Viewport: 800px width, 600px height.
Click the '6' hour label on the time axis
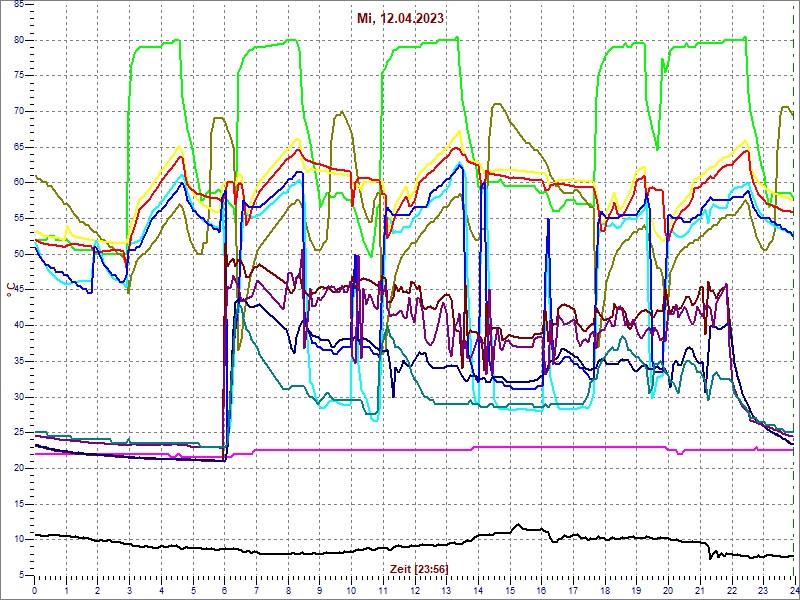tap(224, 589)
